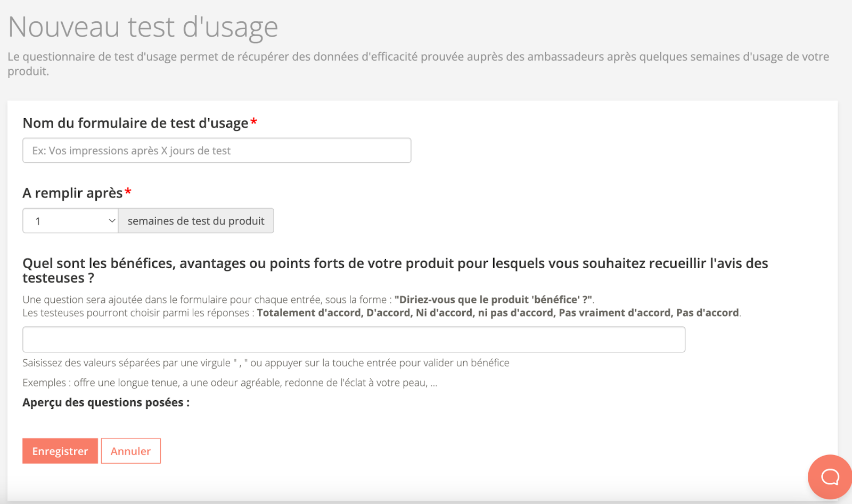Click the 'A remplir après' label

72,193
